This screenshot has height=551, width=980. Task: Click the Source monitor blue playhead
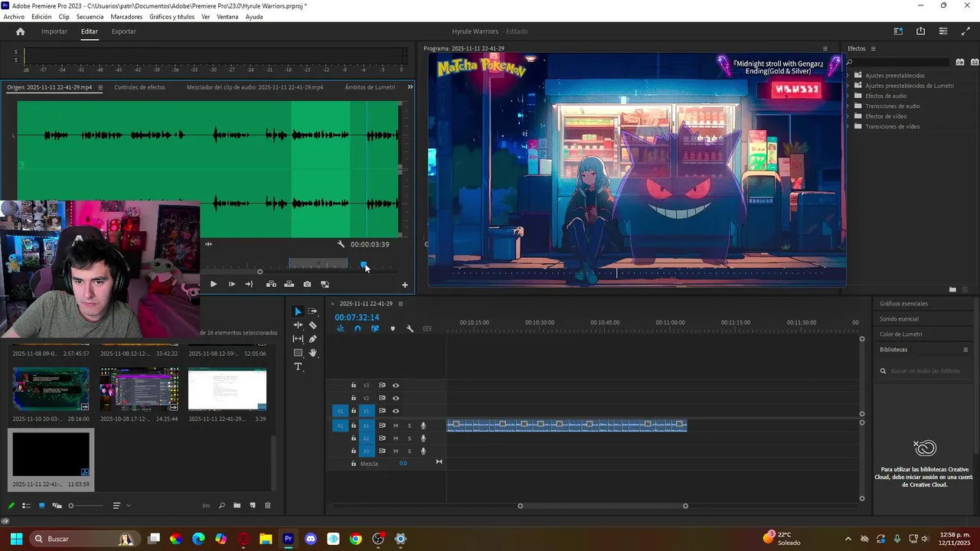[x=364, y=265]
